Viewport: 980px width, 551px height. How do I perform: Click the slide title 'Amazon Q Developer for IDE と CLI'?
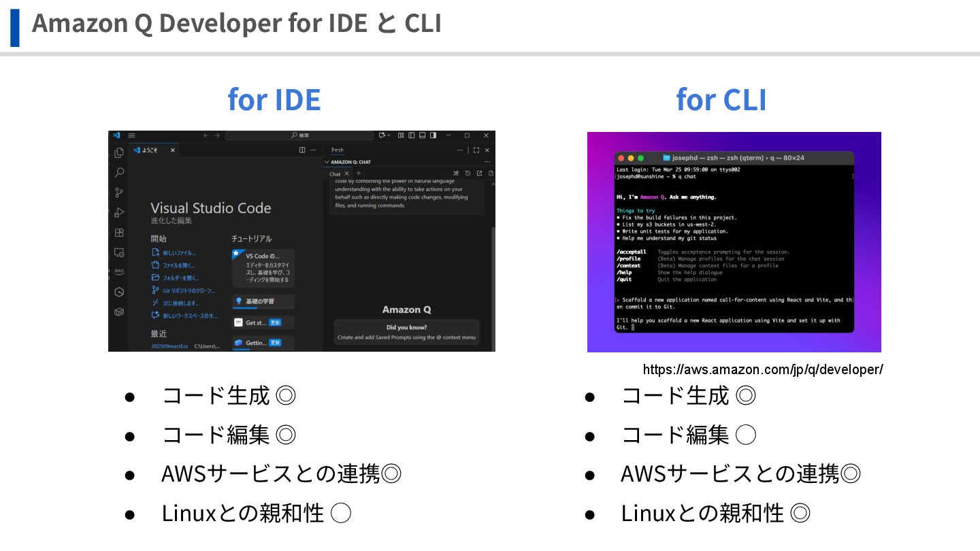point(237,23)
